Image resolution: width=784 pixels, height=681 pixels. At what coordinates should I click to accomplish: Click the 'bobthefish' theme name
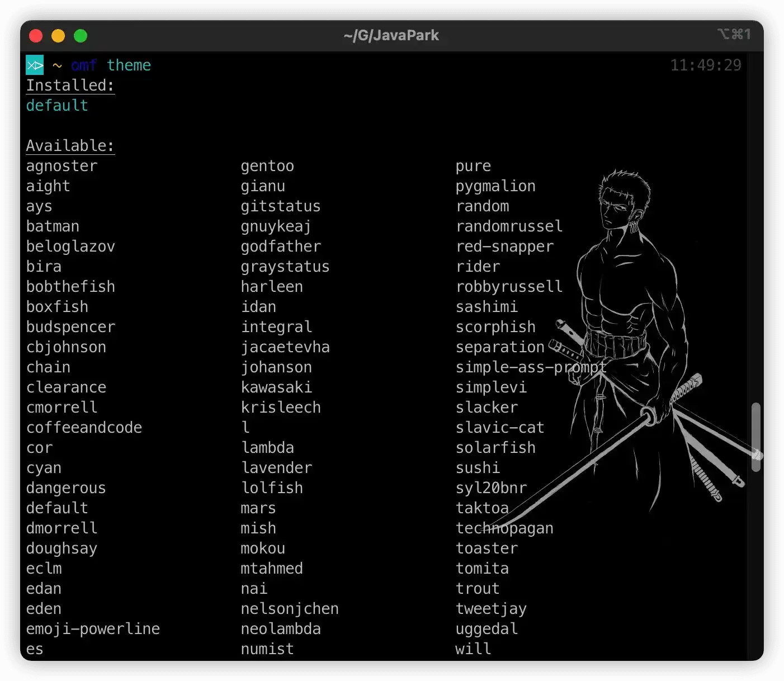coord(70,287)
